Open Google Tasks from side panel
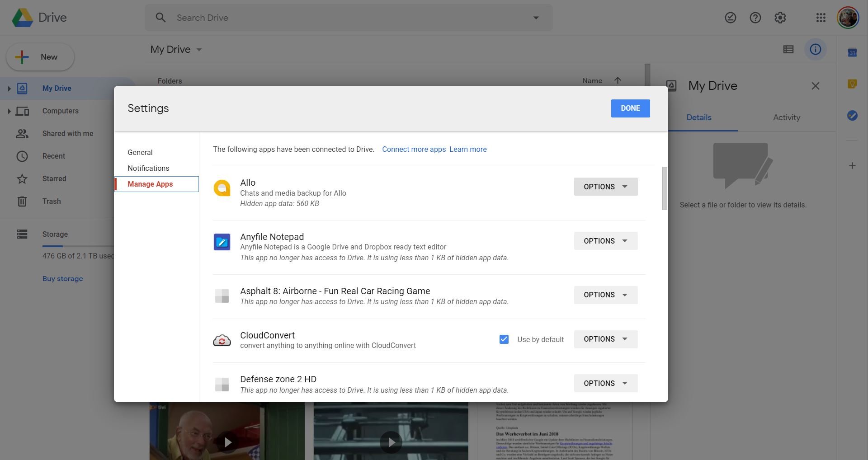The height and width of the screenshot is (460, 868). [x=852, y=116]
